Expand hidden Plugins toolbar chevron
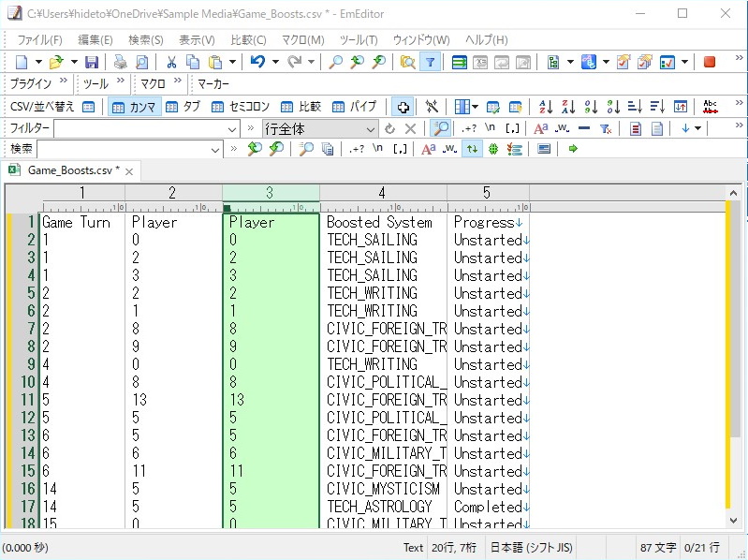The height and width of the screenshot is (560, 748). click(x=64, y=81)
